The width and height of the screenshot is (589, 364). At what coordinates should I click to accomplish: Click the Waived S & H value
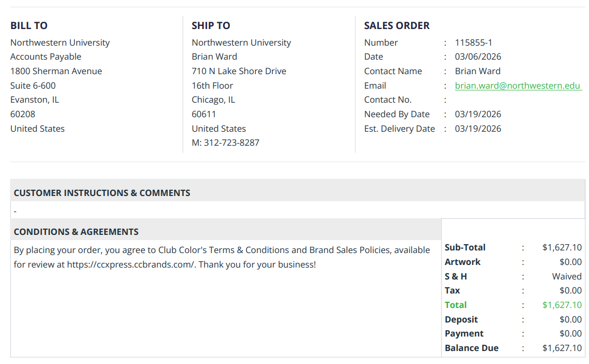(x=567, y=276)
